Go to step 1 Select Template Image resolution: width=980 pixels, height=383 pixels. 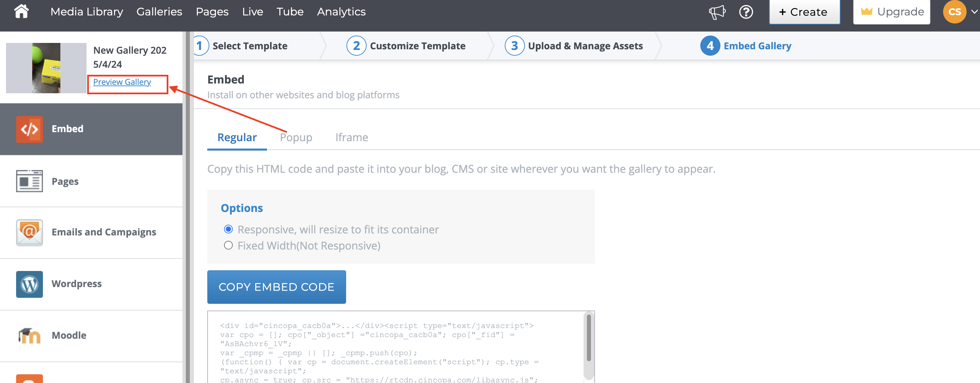tap(241, 46)
